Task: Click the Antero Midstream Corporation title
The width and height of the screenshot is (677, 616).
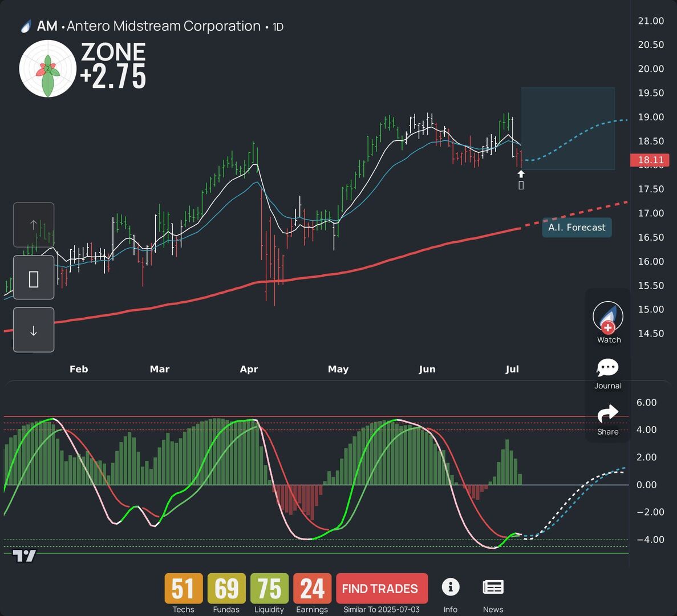Action: pos(164,26)
